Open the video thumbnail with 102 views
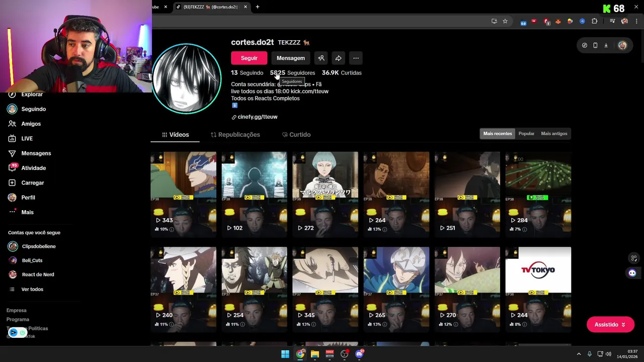The width and height of the screenshot is (644, 362). (254, 194)
